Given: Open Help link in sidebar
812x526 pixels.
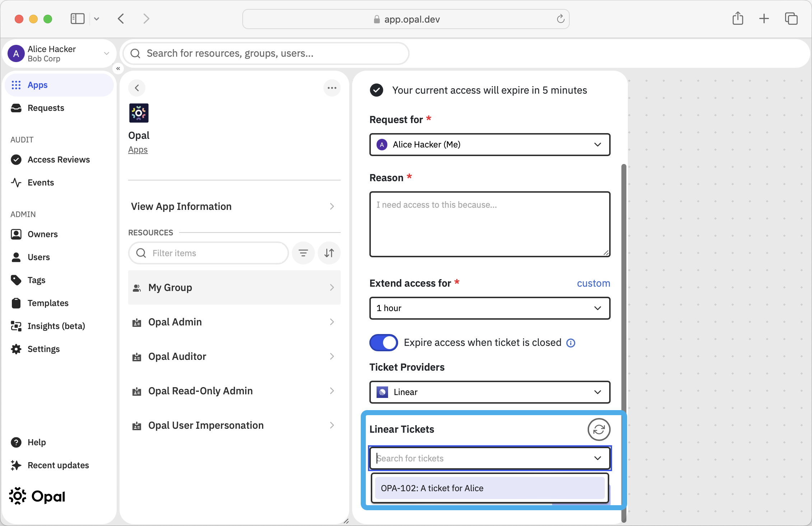Looking at the screenshot, I should [59, 442].
